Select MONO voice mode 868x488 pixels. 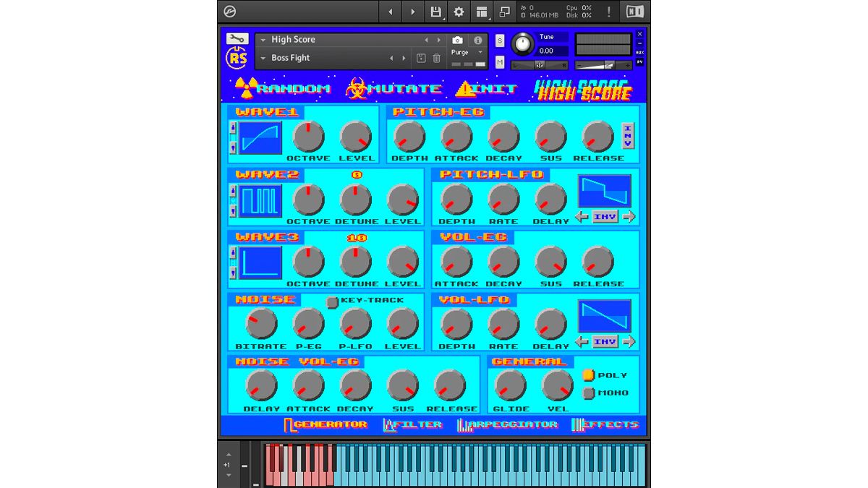[x=589, y=393]
